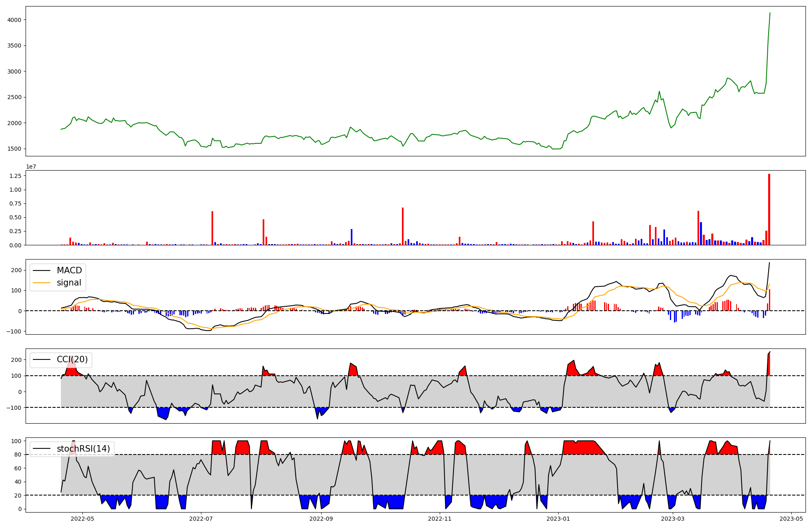The height and width of the screenshot is (528, 812).
Task: Click the 80 tick on stochRSI axis
Action: pyautogui.click(x=18, y=454)
